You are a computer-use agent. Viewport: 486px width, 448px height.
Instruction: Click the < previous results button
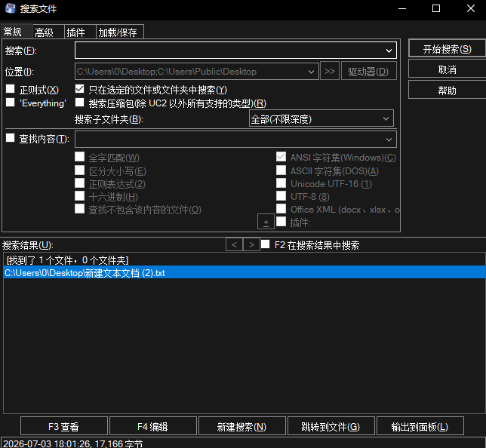coord(234,244)
